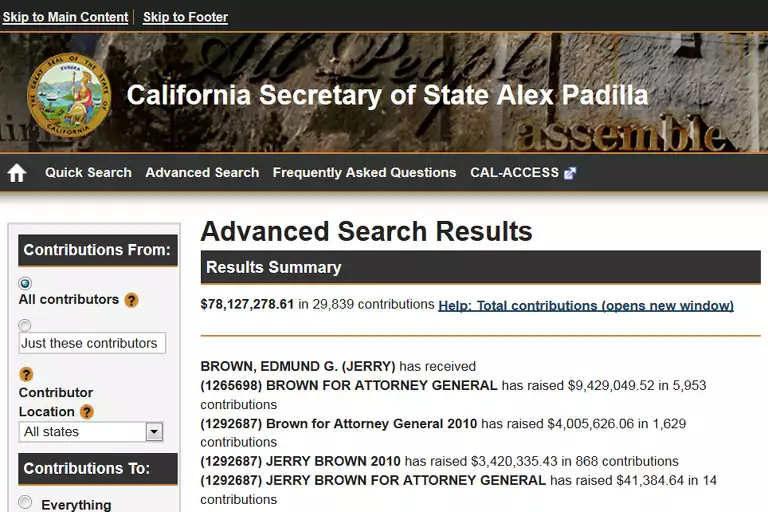The image size is (768, 512).
Task: Go to Advanced Search in navigation
Action: coord(202,172)
